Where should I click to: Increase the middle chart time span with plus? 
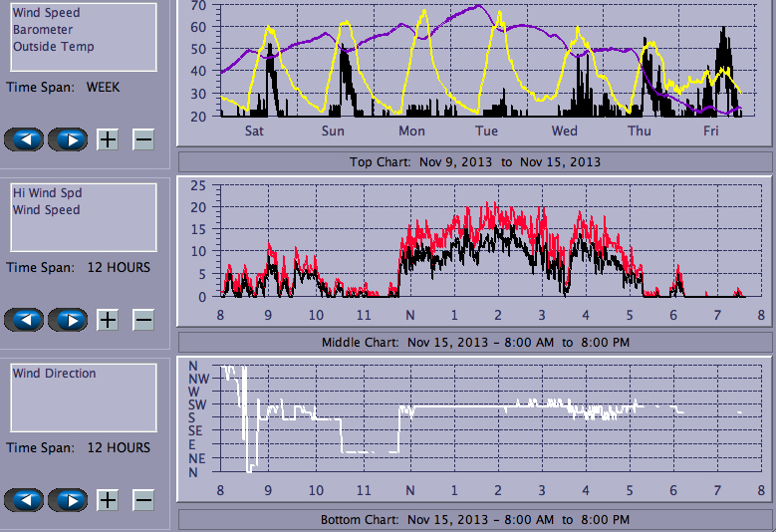(108, 319)
